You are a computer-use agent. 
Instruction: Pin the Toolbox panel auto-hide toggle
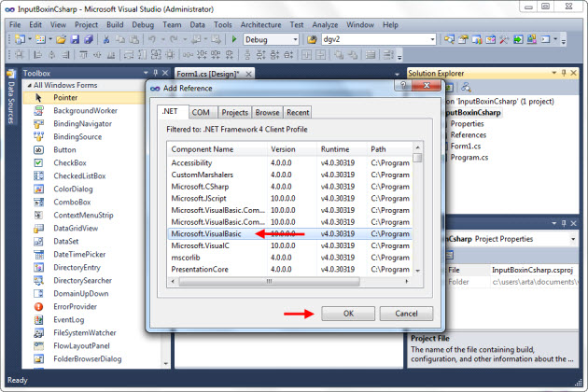click(x=153, y=73)
